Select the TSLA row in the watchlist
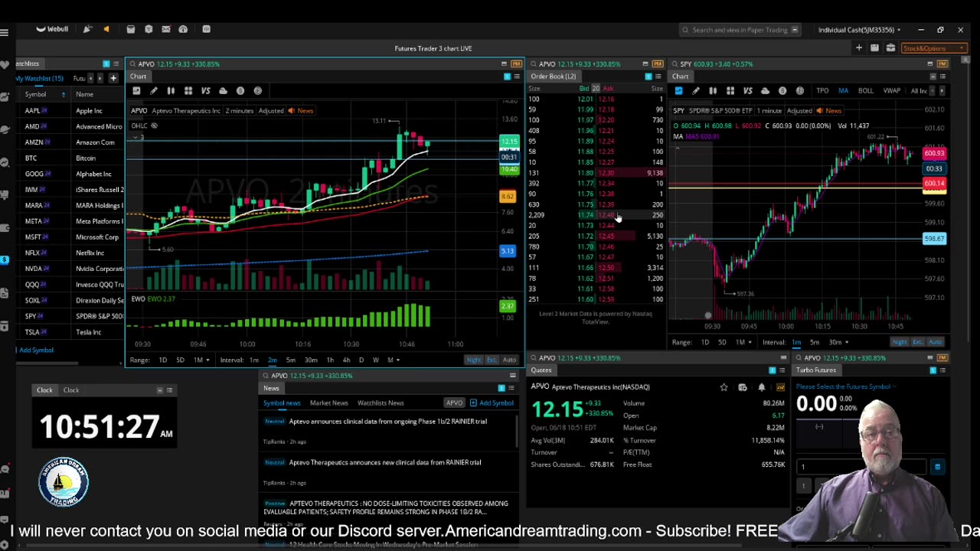The height and width of the screenshot is (551, 980). coord(70,332)
